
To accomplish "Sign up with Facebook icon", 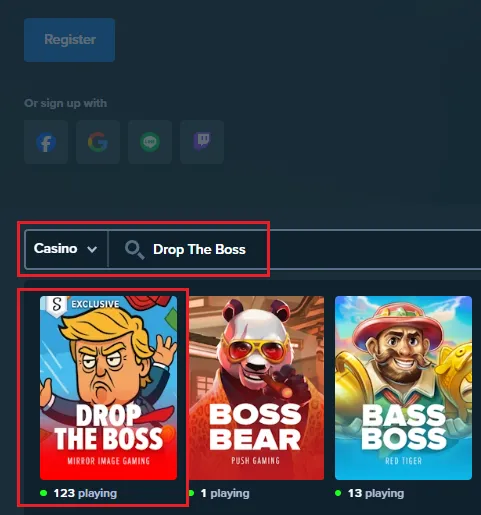I will point(46,142).
